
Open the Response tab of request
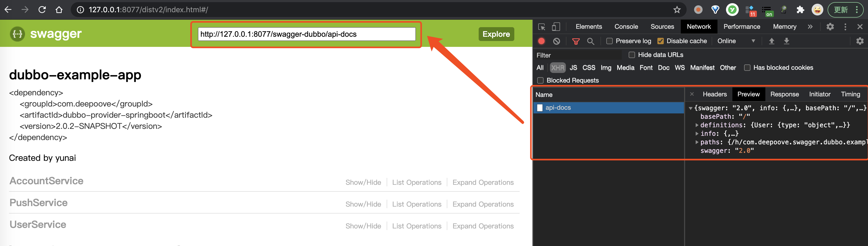pos(784,95)
